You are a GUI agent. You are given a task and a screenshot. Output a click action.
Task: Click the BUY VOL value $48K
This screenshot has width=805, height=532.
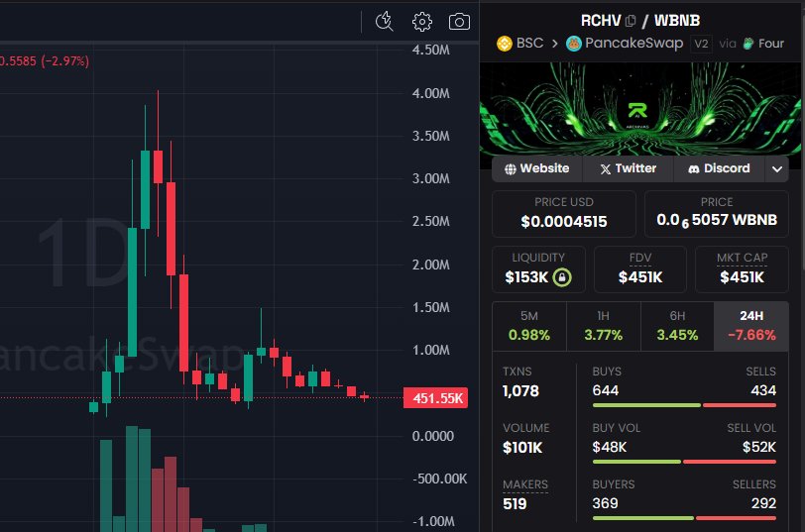[x=610, y=448]
